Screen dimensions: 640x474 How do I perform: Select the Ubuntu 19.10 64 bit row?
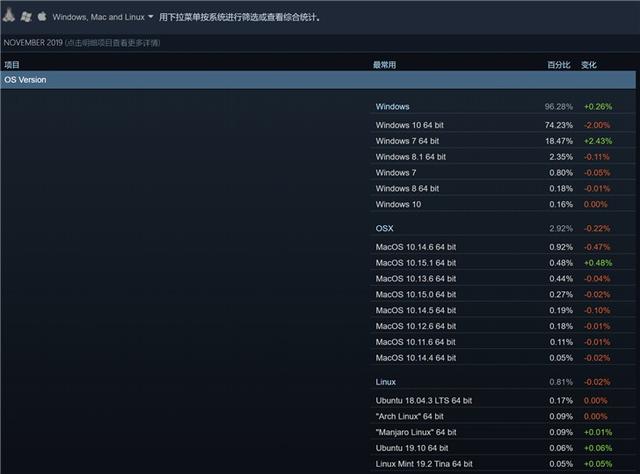[x=503, y=448]
